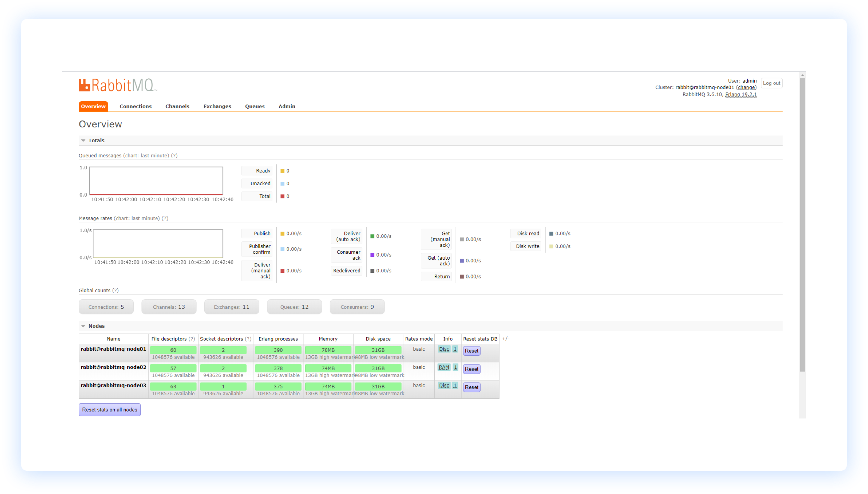Switch to the Channels tab
The width and height of the screenshot is (868, 494).
click(177, 106)
